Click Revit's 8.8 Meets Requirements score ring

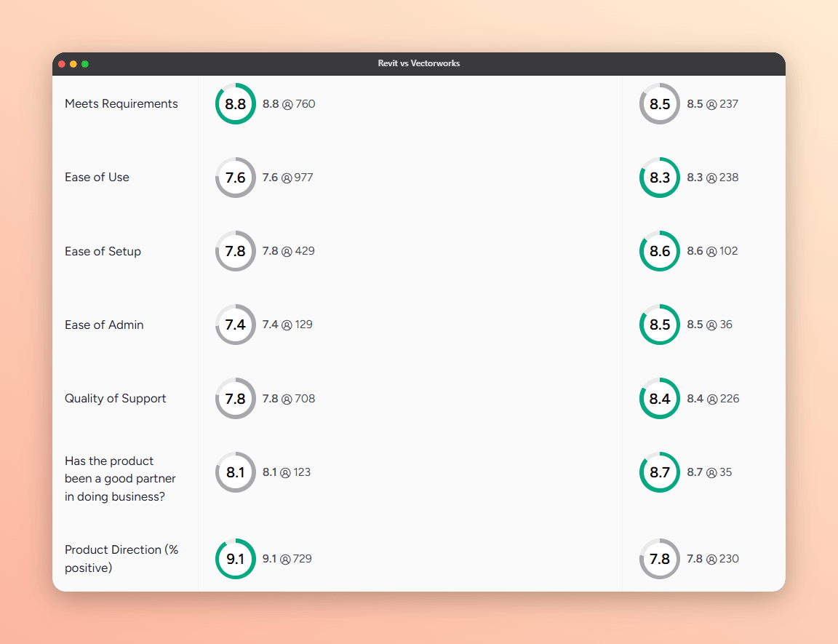click(235, 103)
